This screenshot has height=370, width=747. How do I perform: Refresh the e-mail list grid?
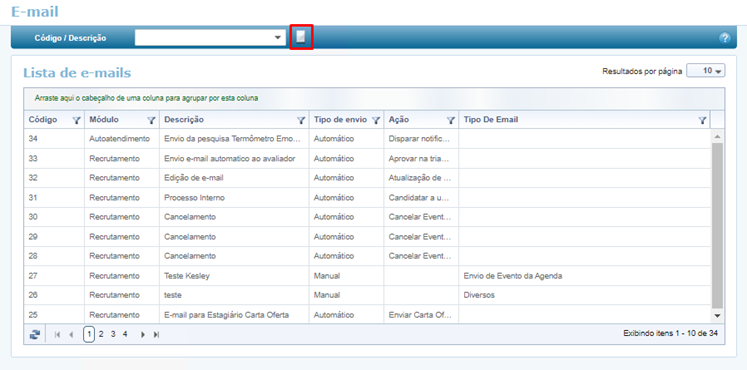pyautogui.click(x=34, y=334)
